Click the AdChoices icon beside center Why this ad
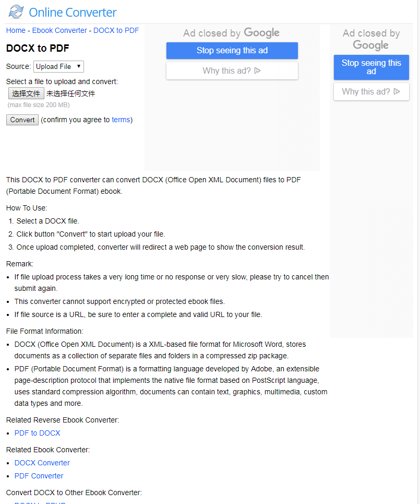Screen dimensions: 420x504 tap(257, 71)
